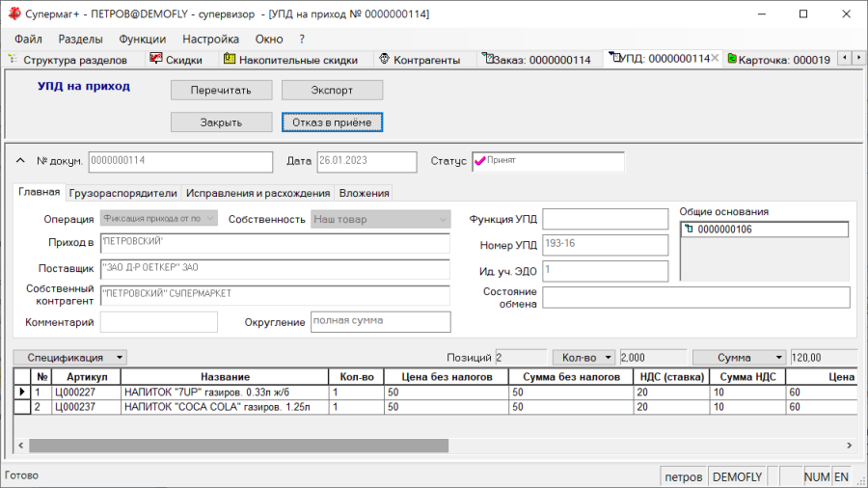The height and width of the screenshot is (488, 868).
Task: Switch to the Грузораспорядители tab
Action: click(122, 193)
